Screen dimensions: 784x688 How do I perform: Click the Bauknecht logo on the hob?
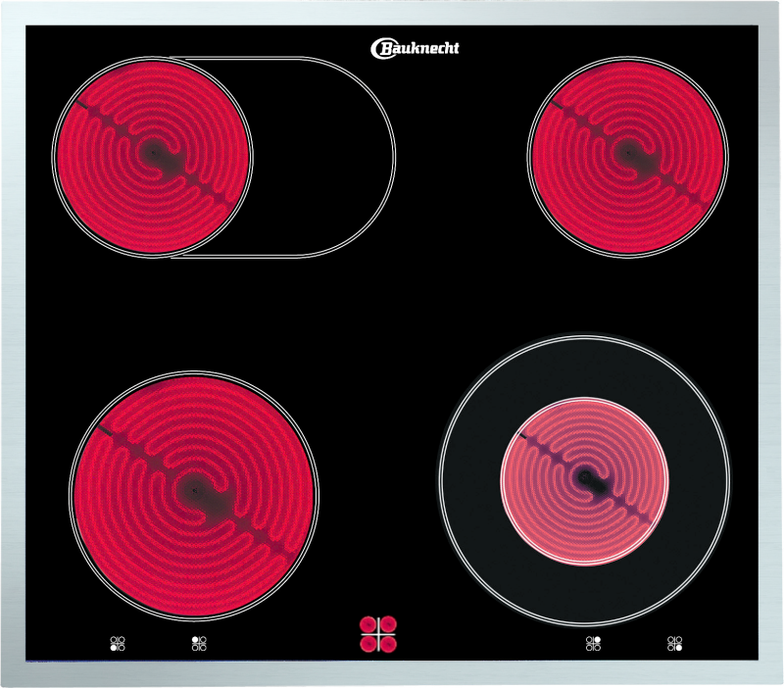point(415,48)
